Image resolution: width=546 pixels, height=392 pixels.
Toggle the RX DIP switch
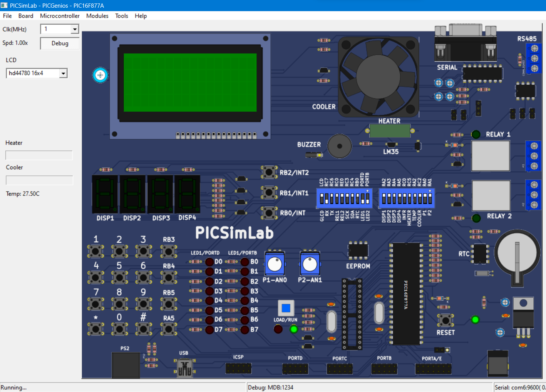327,199
